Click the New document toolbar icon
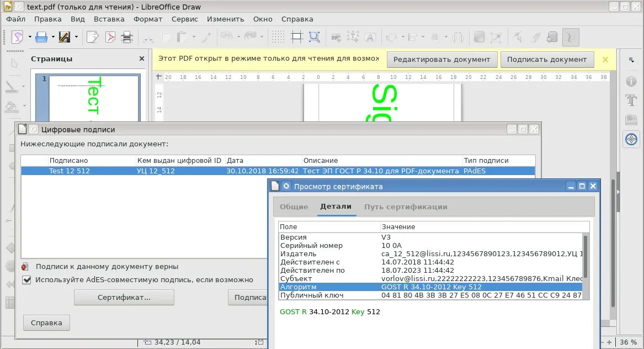Image resolution: width=644 pixels, height=349 pixels. pyautogui.click(x=18, y=37)
